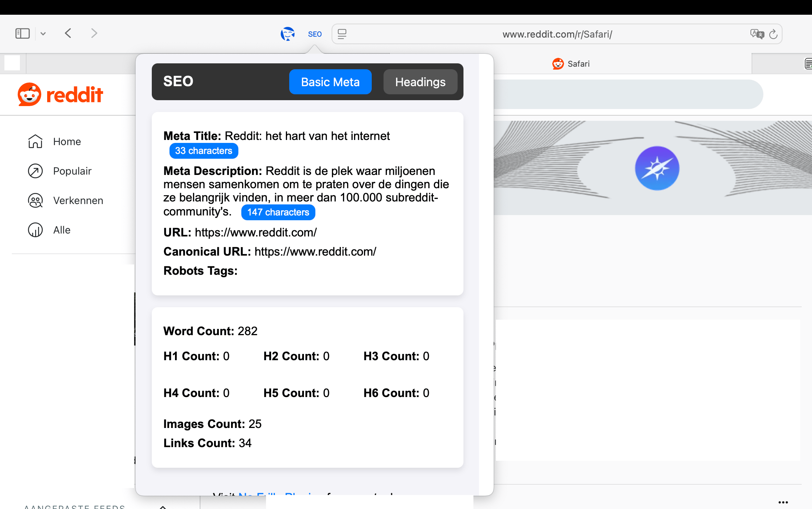Click the H3 Count value
The width and height of the screenshot is (812, 509).
[x=426, y=356]
